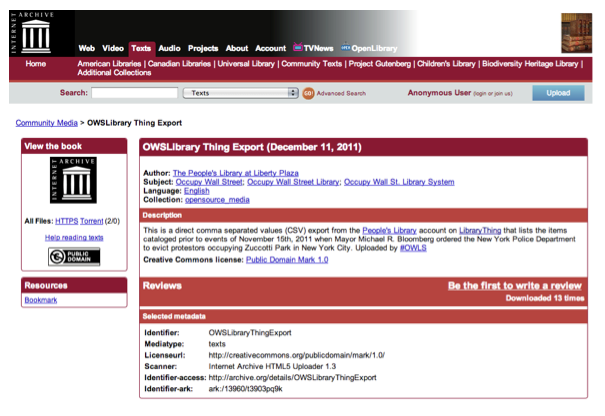Open Universal Library collection

[x=246, y=64]
